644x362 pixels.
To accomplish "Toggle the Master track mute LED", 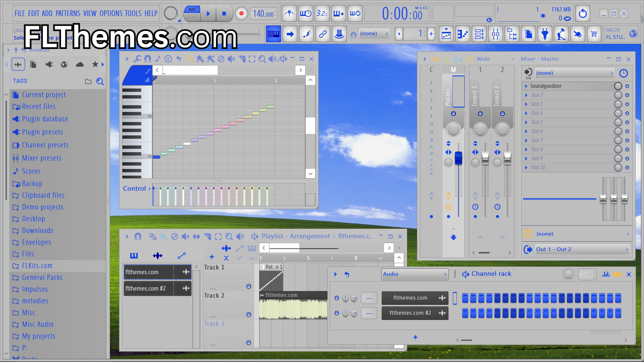I will pyautogui.click(x=453, y=114).
